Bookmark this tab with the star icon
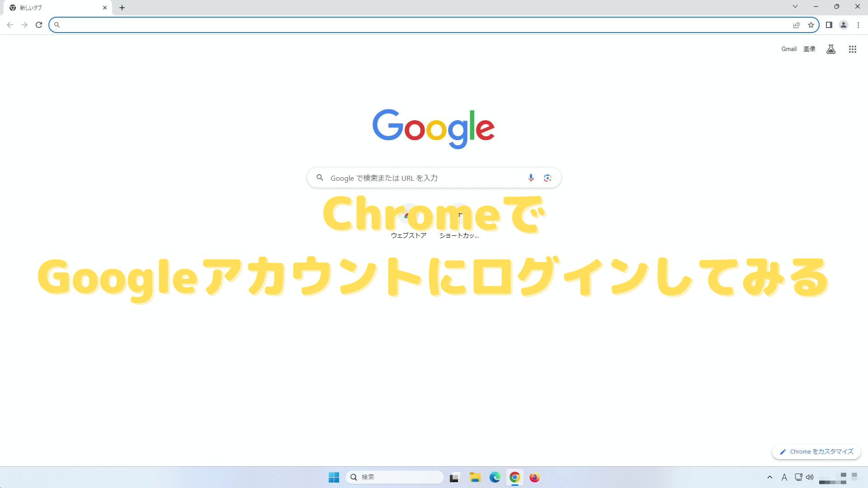The height and width of the screenshot is (488, 868). tap(811, 25)
